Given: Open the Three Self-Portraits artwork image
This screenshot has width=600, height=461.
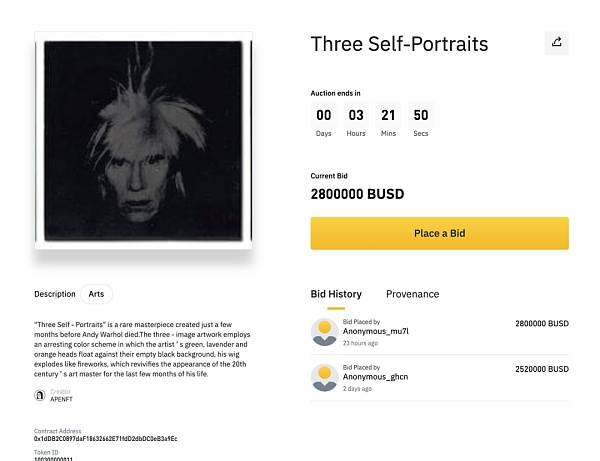Looking at the screenshot, I should [x=143, y=140].
